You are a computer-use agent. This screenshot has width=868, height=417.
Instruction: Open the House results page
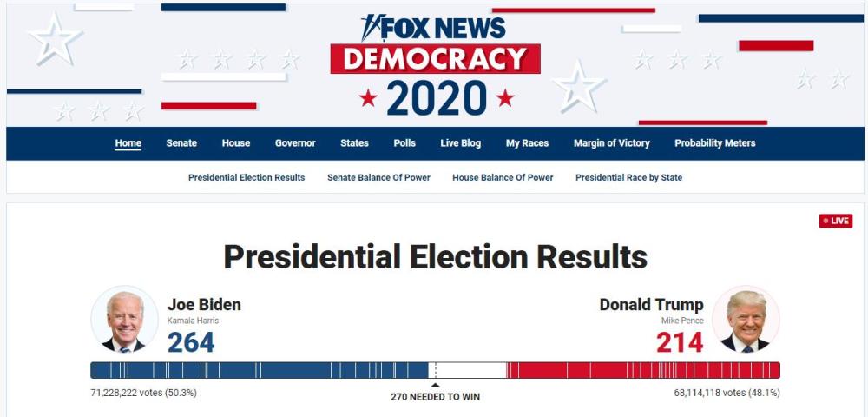235,143
